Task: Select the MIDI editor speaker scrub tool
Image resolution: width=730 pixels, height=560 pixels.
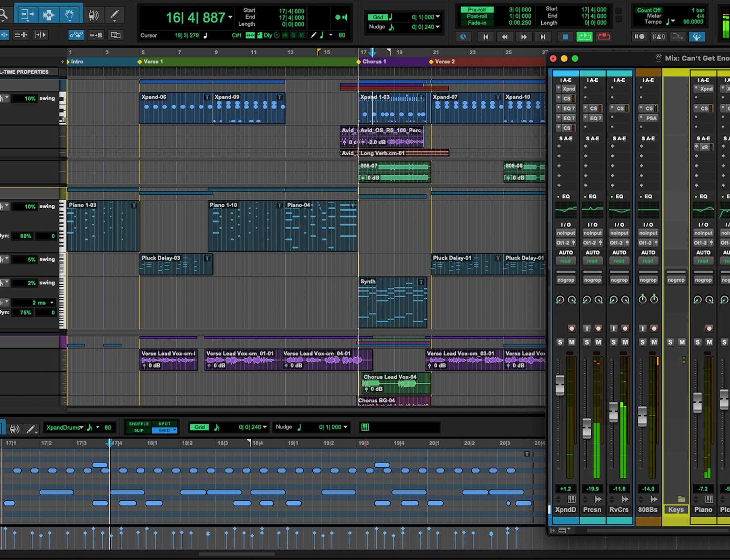Action: [x=14, y=429]
